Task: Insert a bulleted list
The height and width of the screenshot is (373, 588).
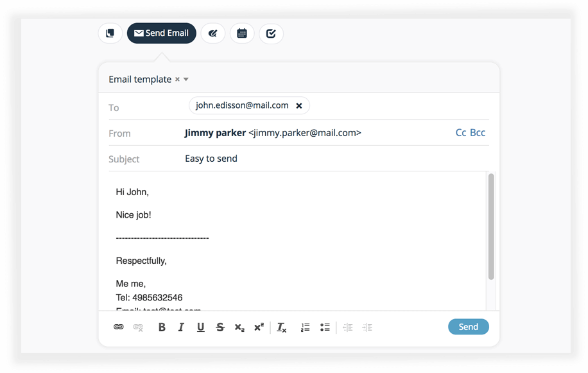Action: tap(325, 327)
